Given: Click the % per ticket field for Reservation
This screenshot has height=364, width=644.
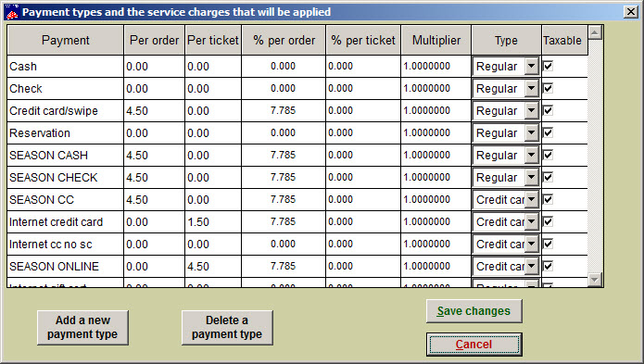Looking at the screenshot, I should (363, 132).
